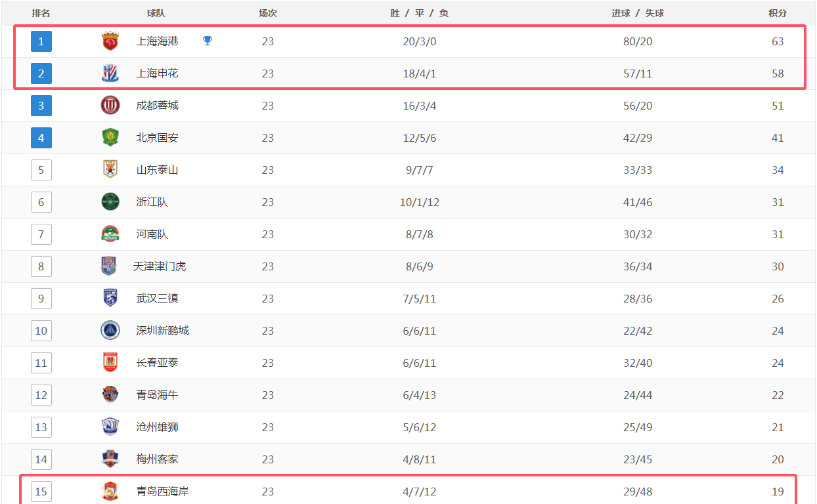Open the 浙江队 team link
Image resolution: width=817 pixels, height=504 pixels.
point(152,202)
